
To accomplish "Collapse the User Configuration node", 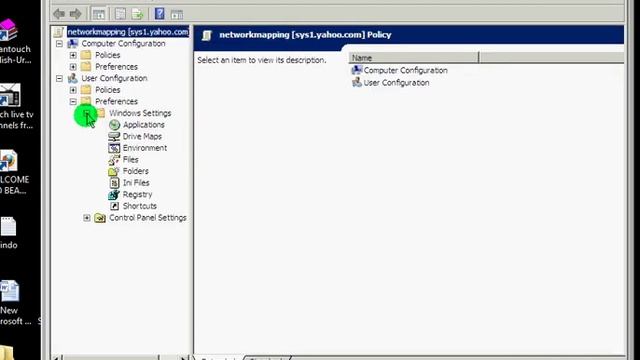I will 60,78.
